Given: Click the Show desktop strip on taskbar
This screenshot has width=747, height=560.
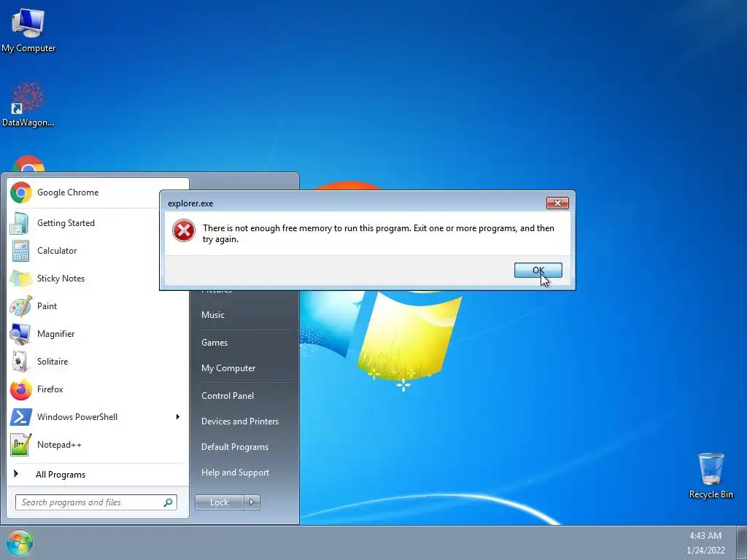Looking at the screenshot, I should click(x=742, y=542).
